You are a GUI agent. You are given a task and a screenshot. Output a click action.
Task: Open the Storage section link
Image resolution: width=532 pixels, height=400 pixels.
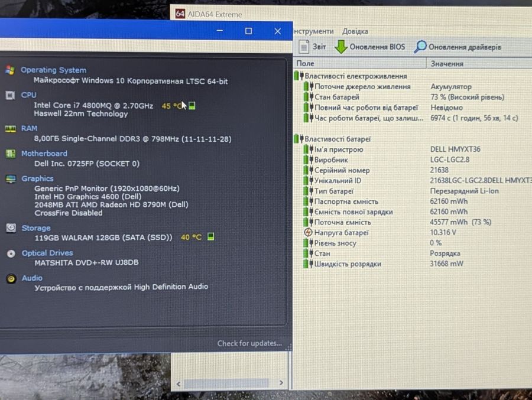[x=36, y=228]
